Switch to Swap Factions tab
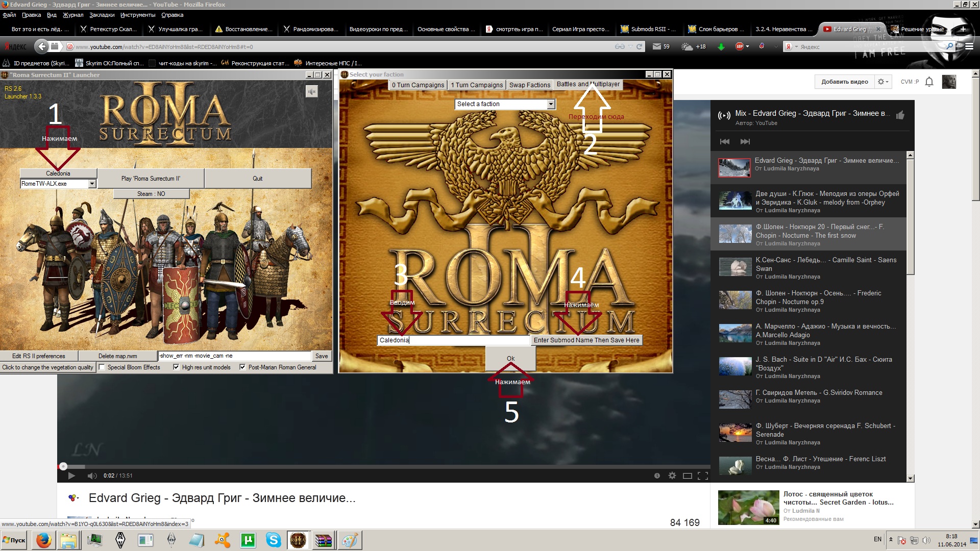The height and width of the screenshot is (551, 980). click(x=529, y=85)
